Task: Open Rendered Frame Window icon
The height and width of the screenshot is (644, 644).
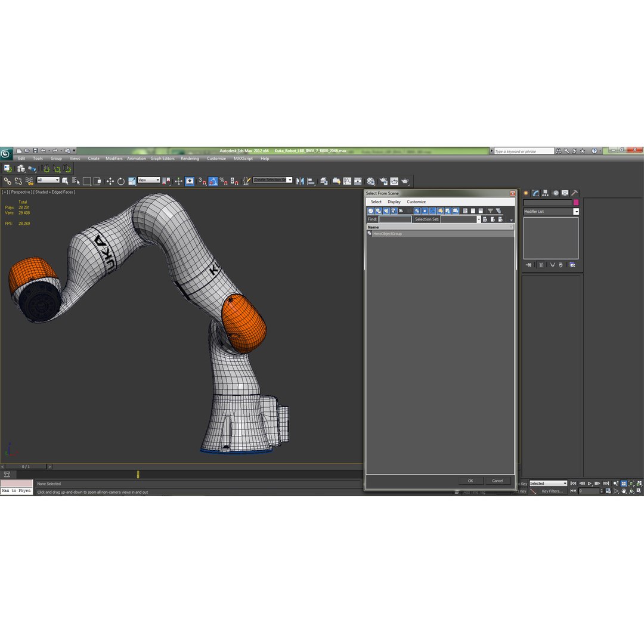Action: coord(394,181)
